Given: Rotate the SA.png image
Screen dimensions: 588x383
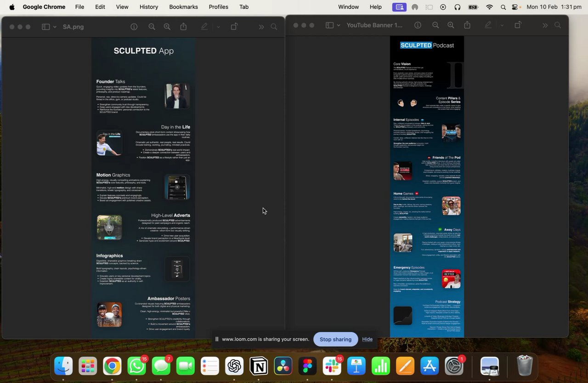Looking at the screenshot, I should pos(234,27).
